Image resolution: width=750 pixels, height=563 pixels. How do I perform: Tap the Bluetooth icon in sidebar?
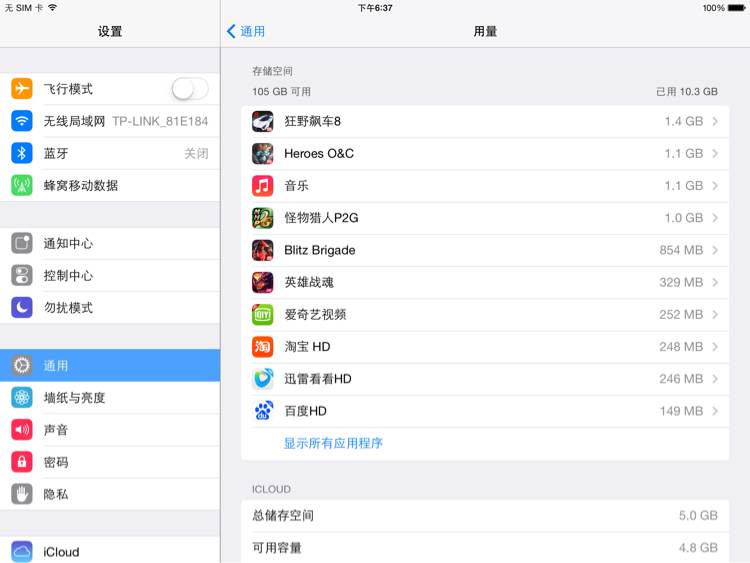pyautogui.click(x=22, y=153)
